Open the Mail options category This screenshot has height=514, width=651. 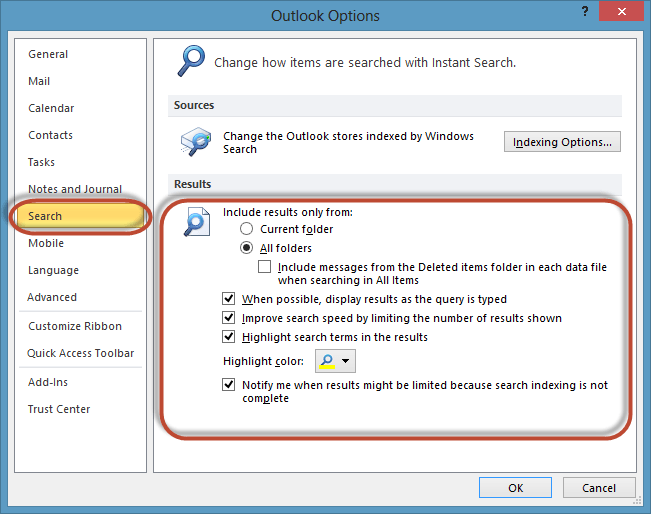pyautogui.click(x=39, y=81)
